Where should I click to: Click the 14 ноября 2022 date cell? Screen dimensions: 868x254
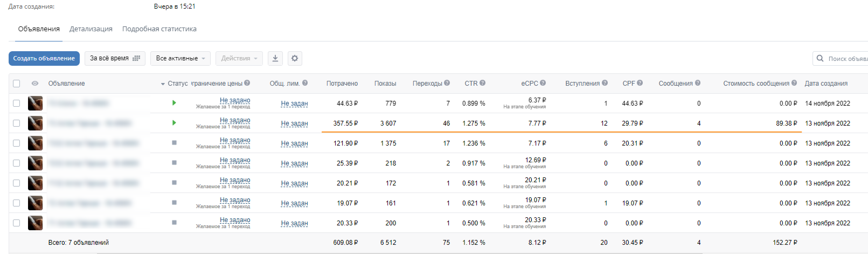828,104
